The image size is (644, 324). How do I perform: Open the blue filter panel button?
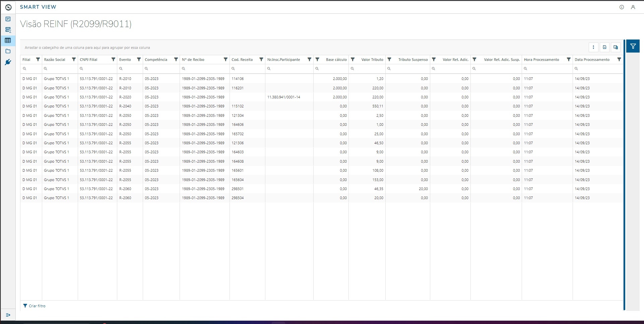point(633,46)
